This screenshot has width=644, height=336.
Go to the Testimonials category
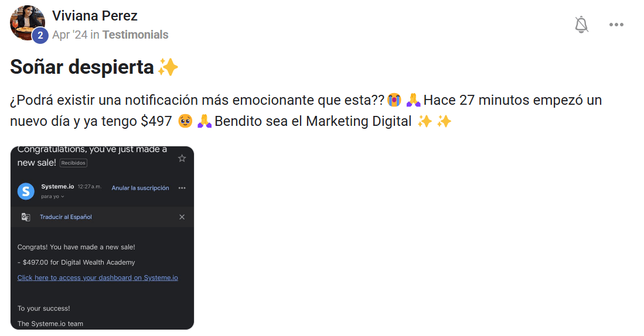coord(135,35)
